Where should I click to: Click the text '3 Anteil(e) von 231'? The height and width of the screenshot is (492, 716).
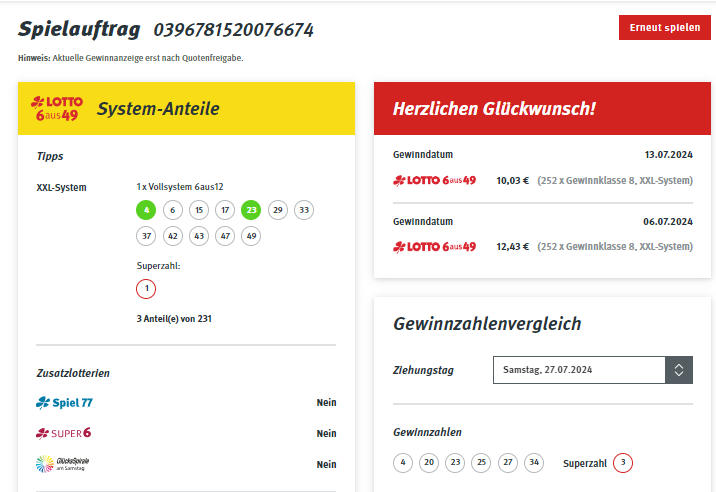(174, 319)
